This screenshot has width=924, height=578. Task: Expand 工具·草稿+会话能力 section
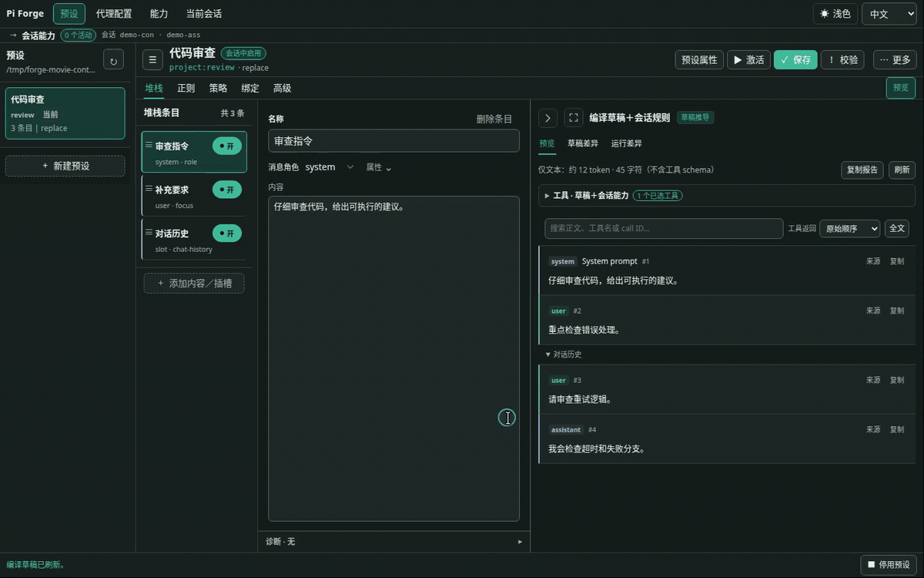727,196
